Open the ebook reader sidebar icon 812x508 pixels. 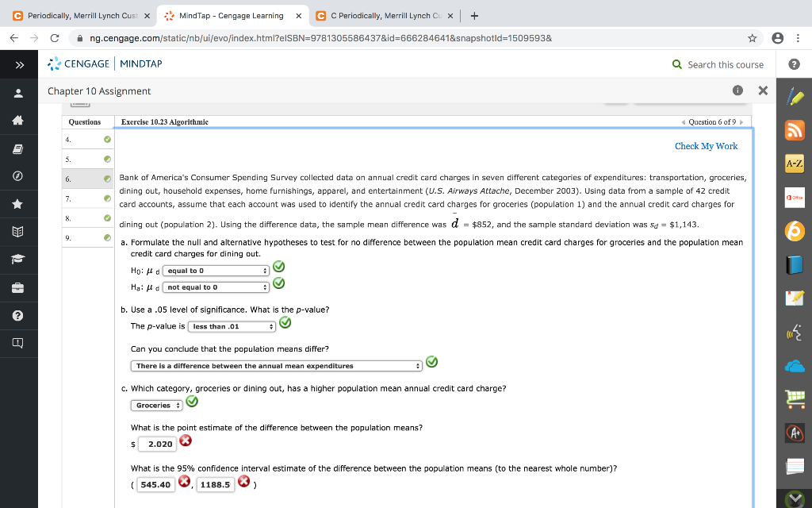[18, 149]
